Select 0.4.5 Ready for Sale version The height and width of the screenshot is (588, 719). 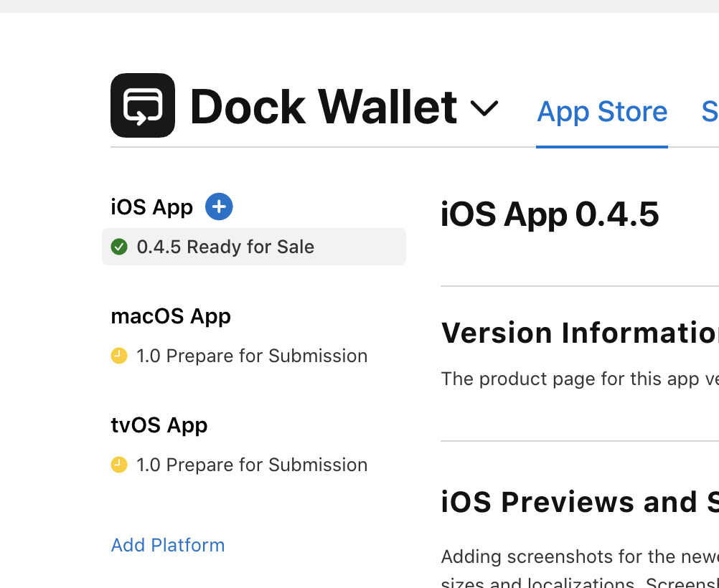coord(254,247)
